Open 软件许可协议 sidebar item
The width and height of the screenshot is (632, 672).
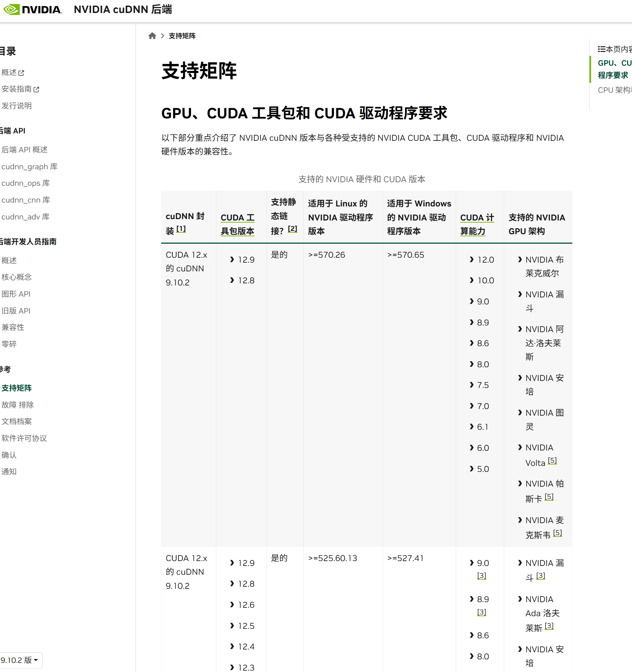[x=24, y=439]
